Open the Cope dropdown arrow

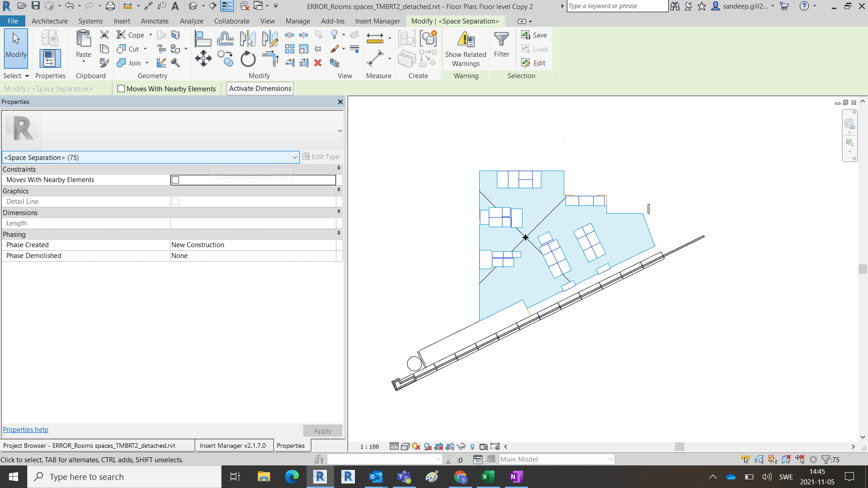coord(151,35)
